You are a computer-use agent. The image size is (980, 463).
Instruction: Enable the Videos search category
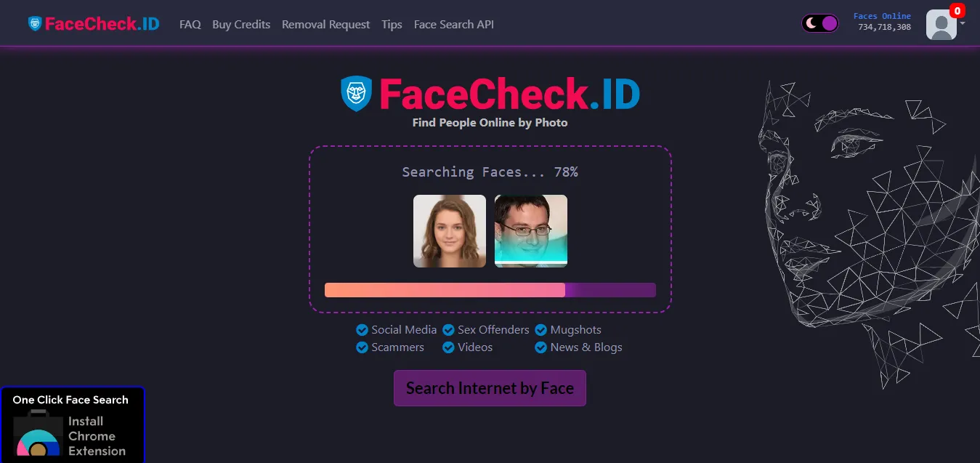pyautogui.click(x=448, y=347)
